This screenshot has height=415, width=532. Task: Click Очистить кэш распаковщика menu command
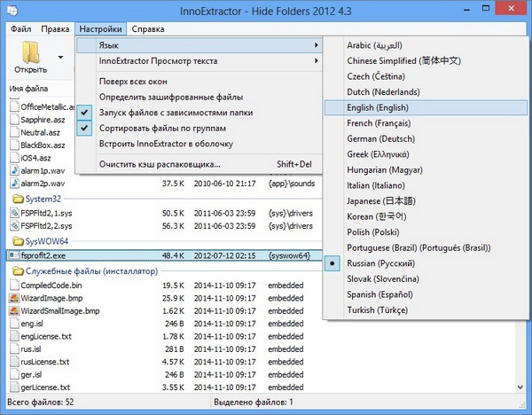click(160, 164)
